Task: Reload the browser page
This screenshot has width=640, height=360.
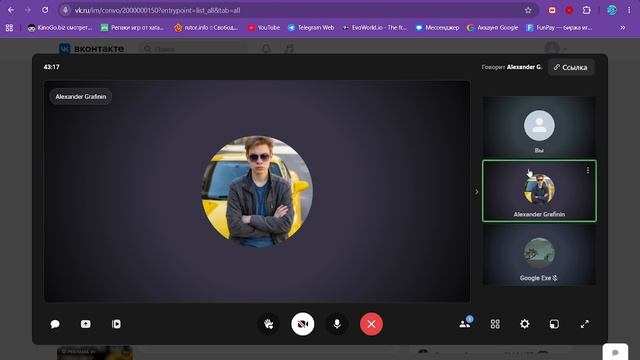Action: pyautogui.click(x=45, y=10)
